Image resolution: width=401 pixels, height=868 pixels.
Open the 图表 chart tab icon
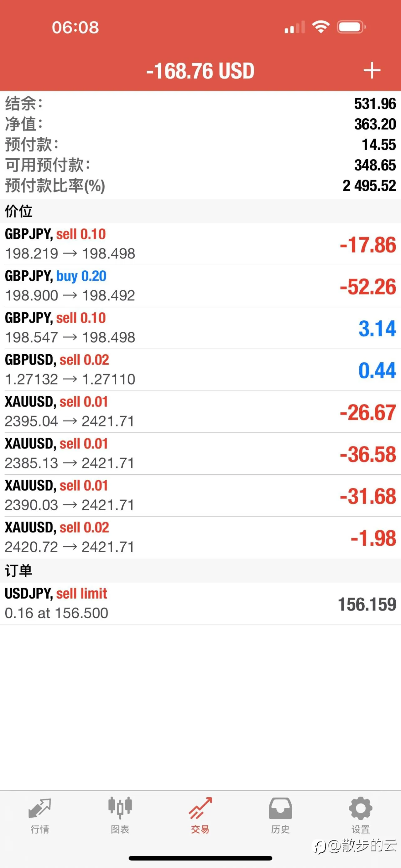(x=120, y=808)
